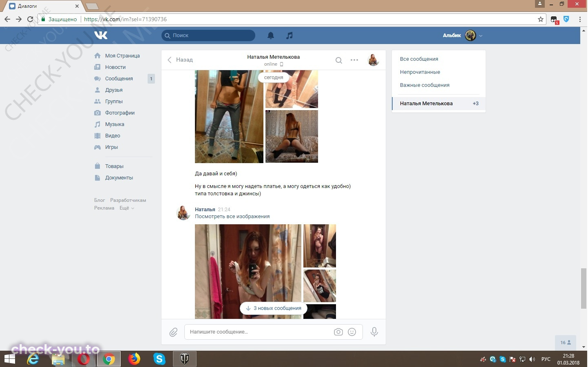This screenshot has width=588, height=367.
Task: Click the browser back arrow
Action: coord(7,19)
